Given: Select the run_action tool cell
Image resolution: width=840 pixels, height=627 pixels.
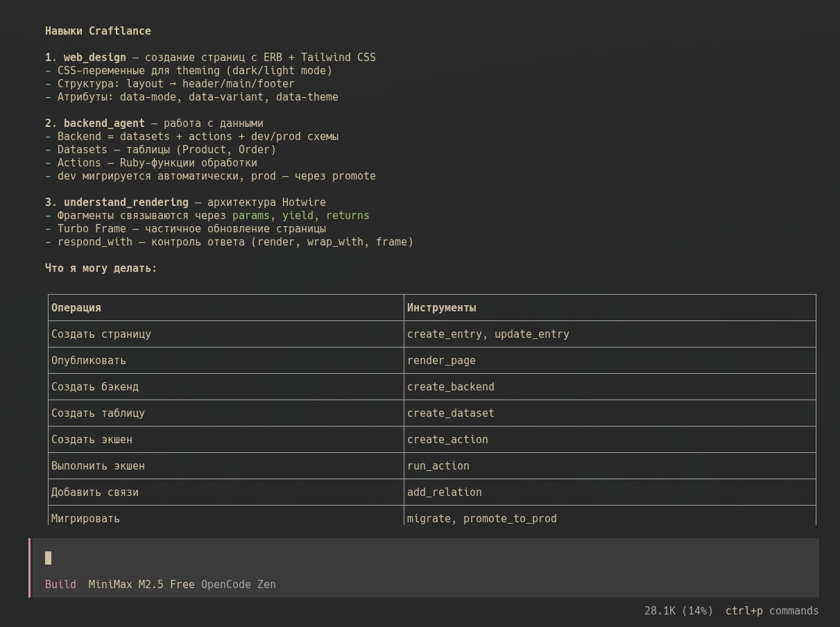Looking at the screenshot, I should pyautogui.click(x=438, y=466).
